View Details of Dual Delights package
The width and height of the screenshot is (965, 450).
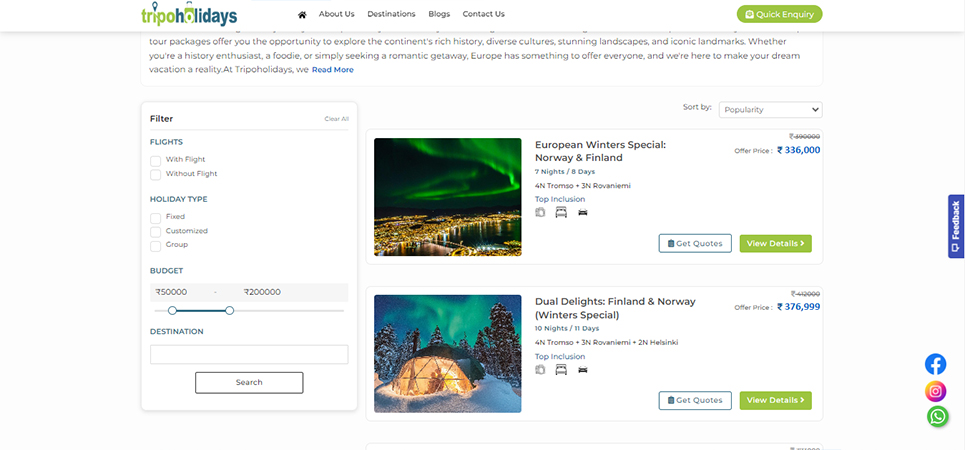click(775, 400)
